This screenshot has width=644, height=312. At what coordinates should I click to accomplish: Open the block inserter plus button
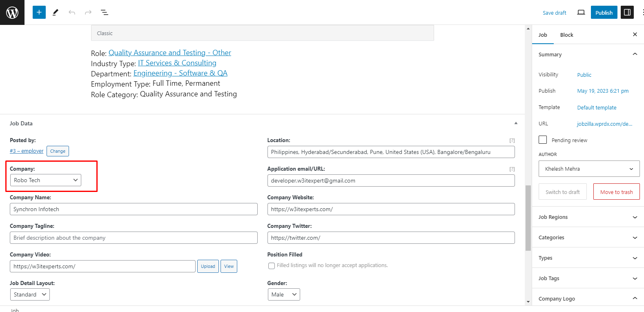pyautogui.click(x=39, y=12)
